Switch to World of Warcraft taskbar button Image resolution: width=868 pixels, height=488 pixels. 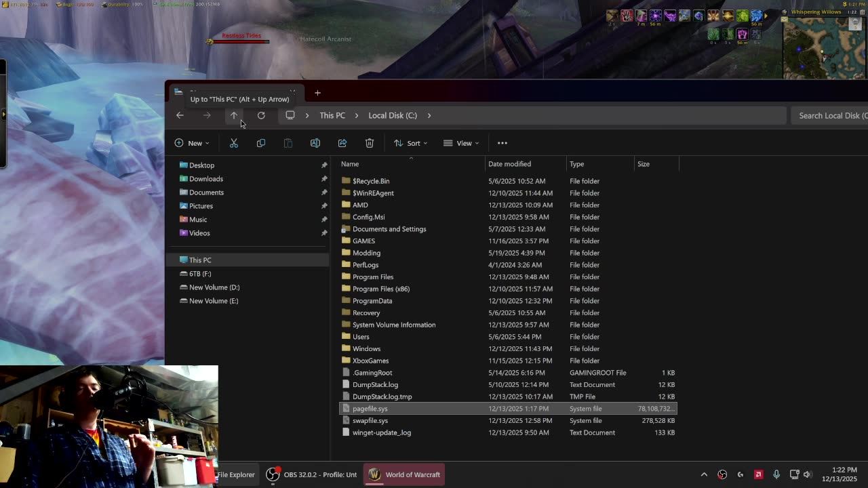pyautogui.click(x=405, y=474)
